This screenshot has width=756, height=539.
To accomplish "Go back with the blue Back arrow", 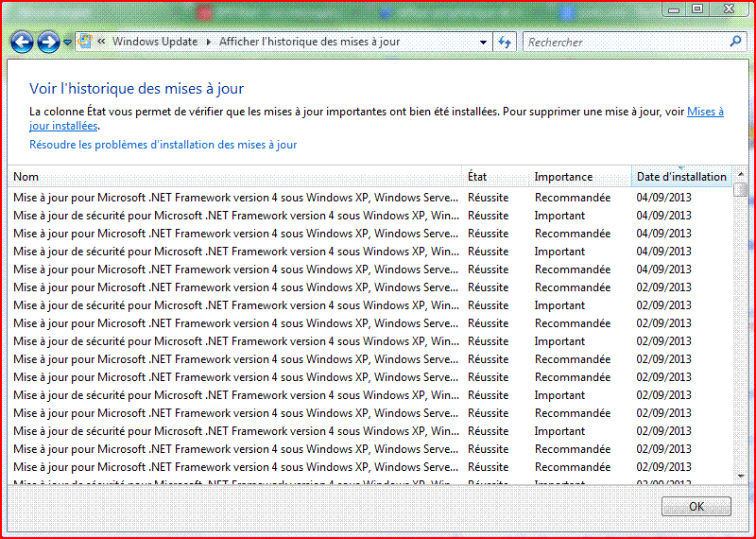I will tap(22, 43).
